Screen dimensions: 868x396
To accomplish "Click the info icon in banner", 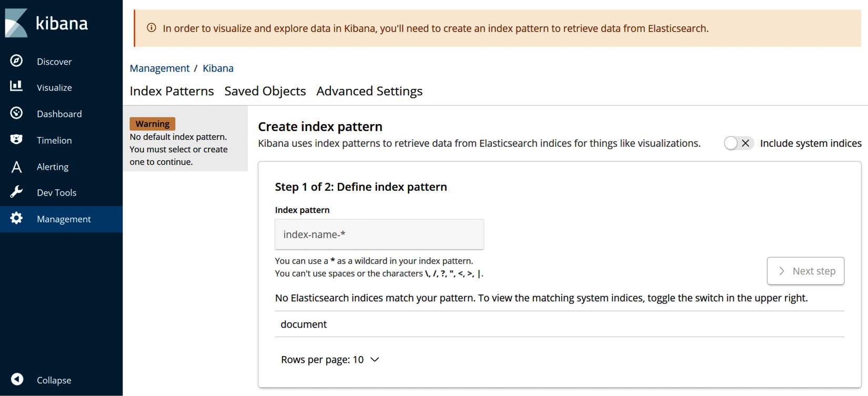I will (x=152, y=28).
